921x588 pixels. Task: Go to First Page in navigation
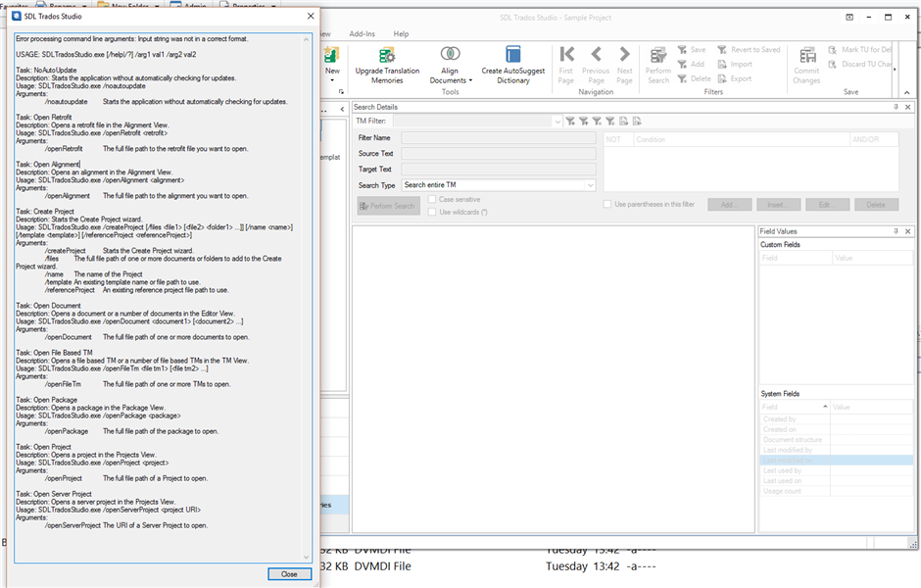pyautogui.click(x=566, y=56)
